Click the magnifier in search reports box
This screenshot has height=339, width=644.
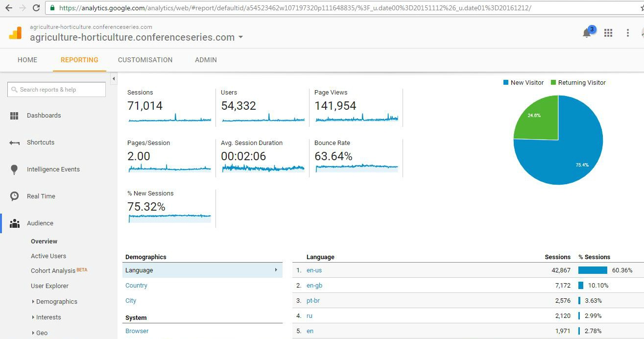point(15,90)
